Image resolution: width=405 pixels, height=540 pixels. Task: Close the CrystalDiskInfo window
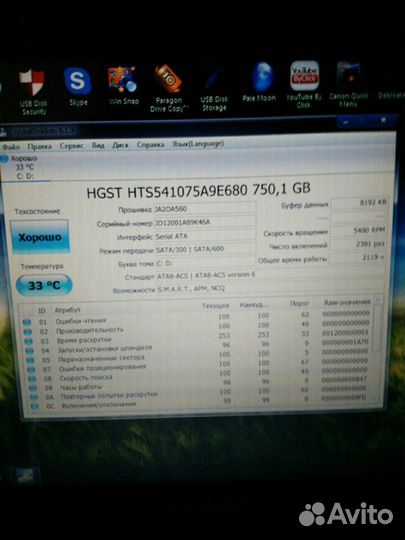click(383, 121)
